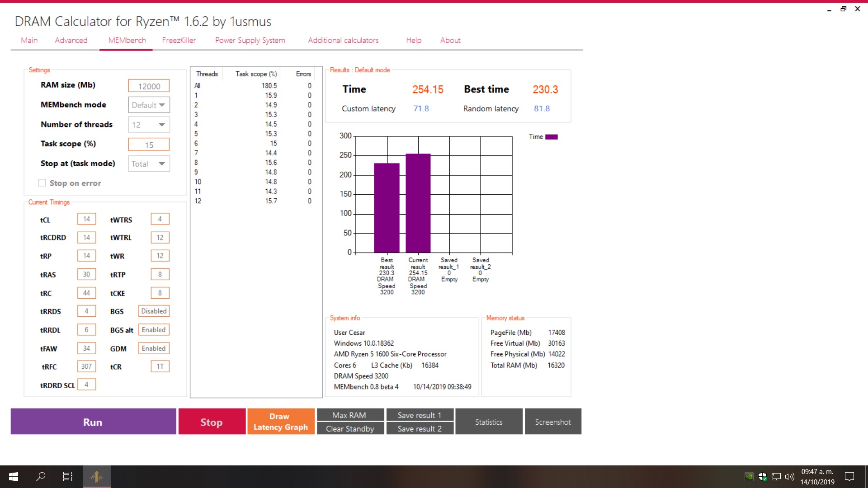Open the volume speaker icon

pos(790,477)
